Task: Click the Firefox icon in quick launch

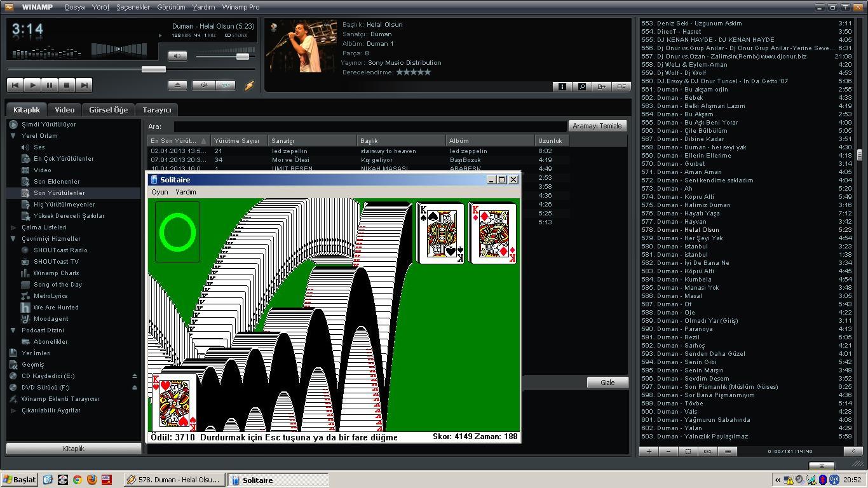Action: [x=92, y=480]
